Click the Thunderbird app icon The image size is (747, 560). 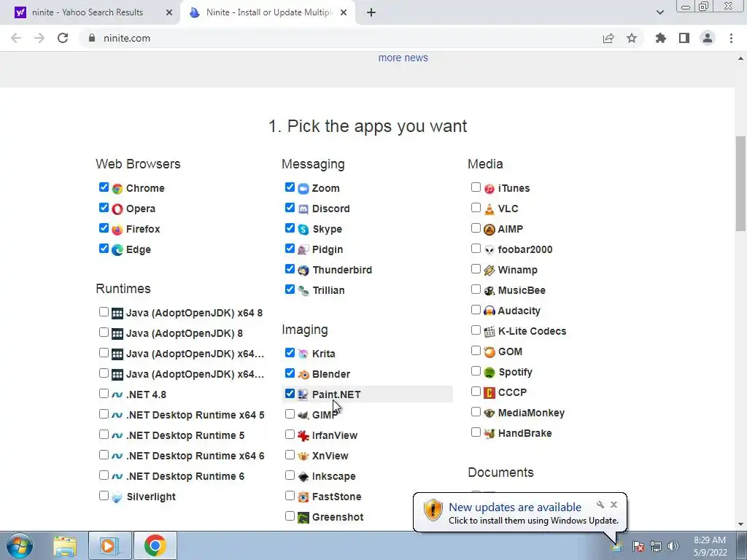tap(303, 271)
